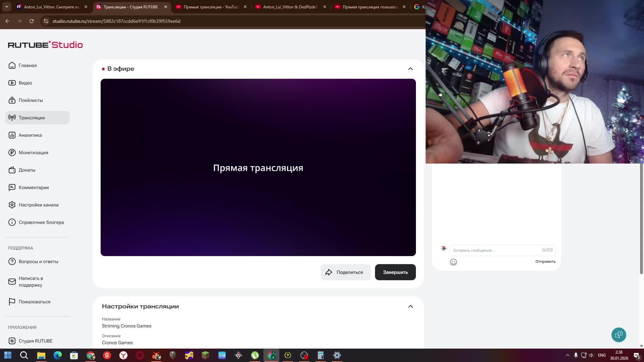
Task: Open the Главная section in sidebar
Action: point(28,65)
